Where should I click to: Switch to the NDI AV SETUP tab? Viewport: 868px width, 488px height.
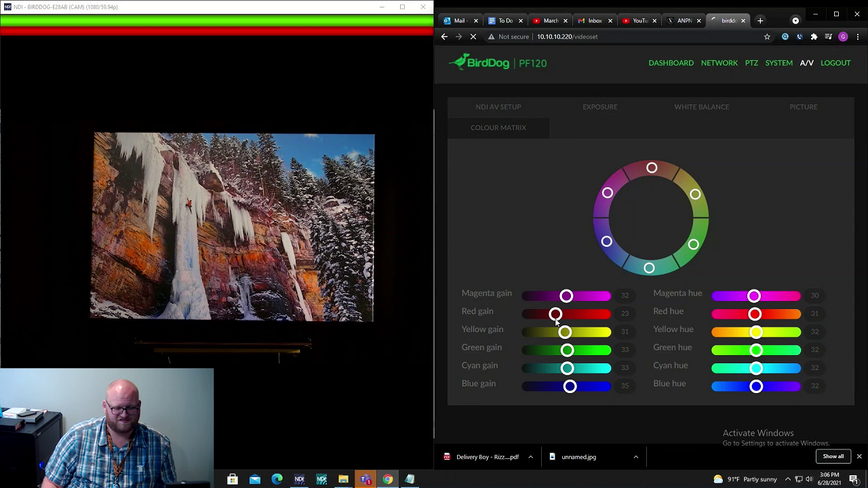[498, 106]
